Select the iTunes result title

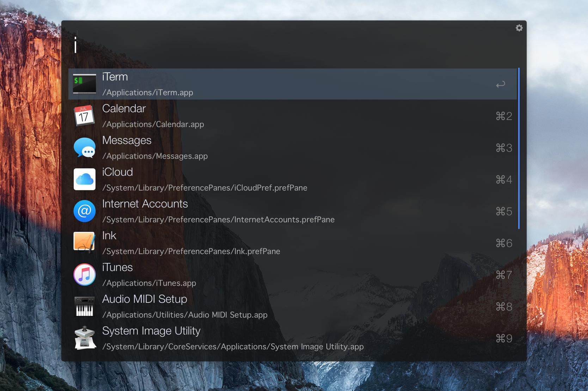[117, 267]
